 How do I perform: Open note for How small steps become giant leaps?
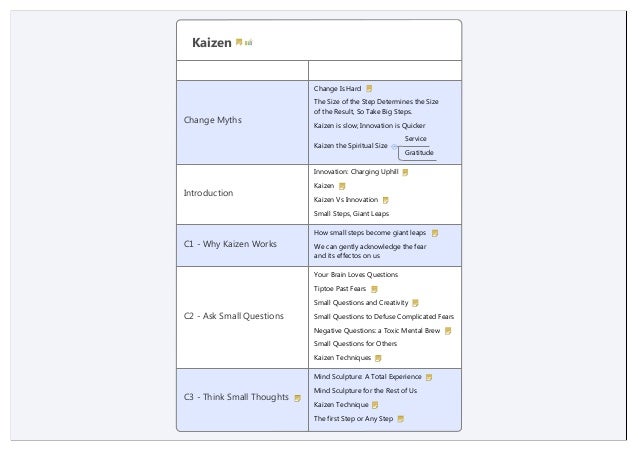pyautogui.click(x=435, y=233)
